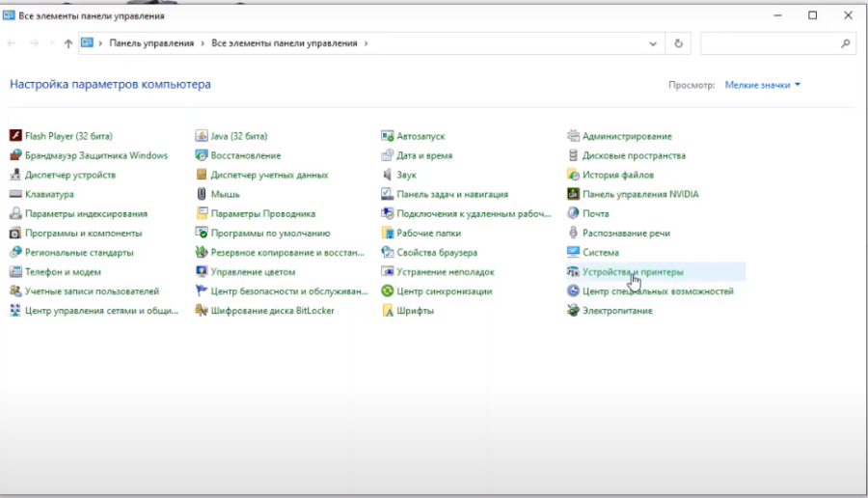
Task: Click the Шрифты icon
Action: coord(388,310)
